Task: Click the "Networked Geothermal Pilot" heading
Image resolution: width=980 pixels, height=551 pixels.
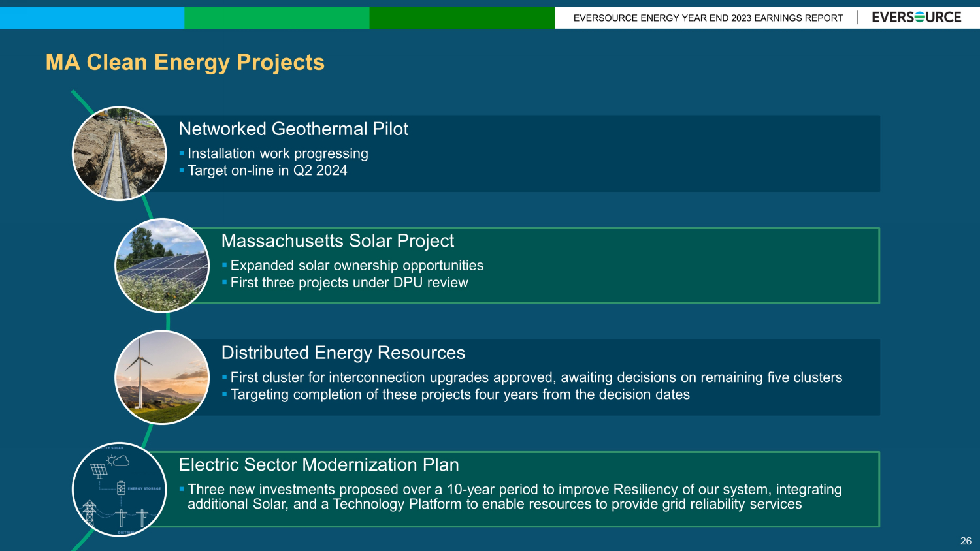Action: pyautogui.click(x=293, y=129)
